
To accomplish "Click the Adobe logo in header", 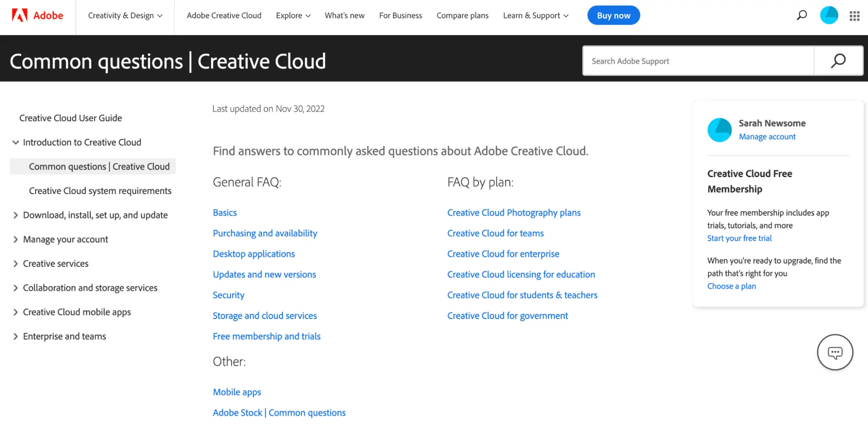I will point(37,16).
